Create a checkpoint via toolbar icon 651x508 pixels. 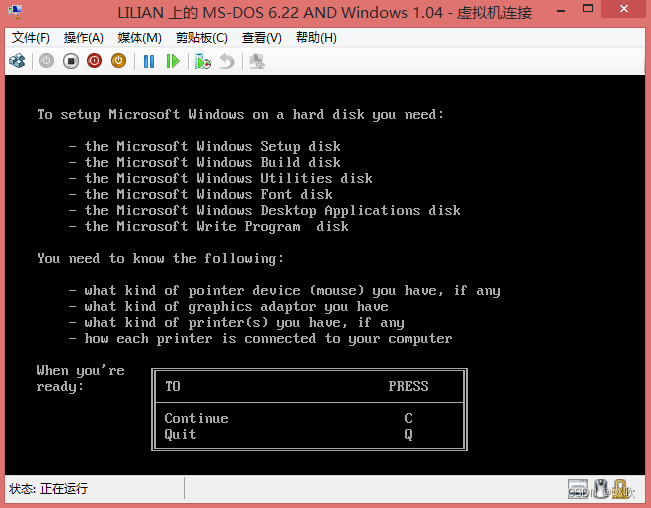coord(203,61)
